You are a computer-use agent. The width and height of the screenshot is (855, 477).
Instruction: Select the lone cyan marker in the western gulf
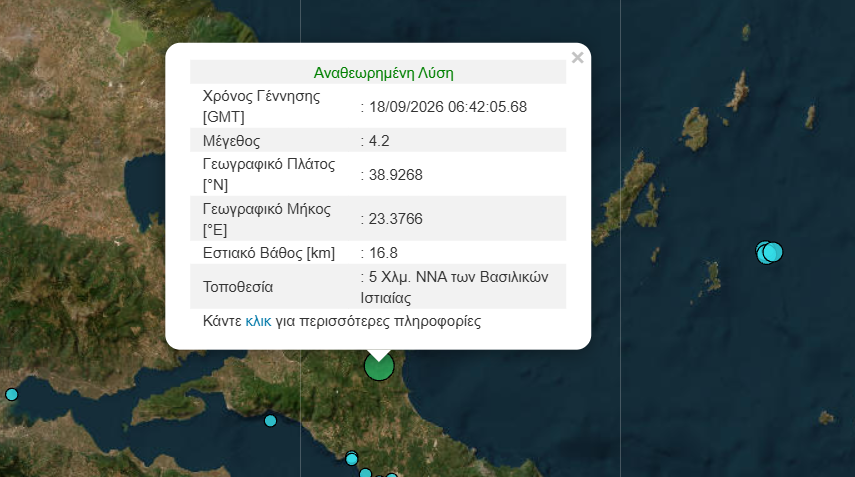point(270,421)
